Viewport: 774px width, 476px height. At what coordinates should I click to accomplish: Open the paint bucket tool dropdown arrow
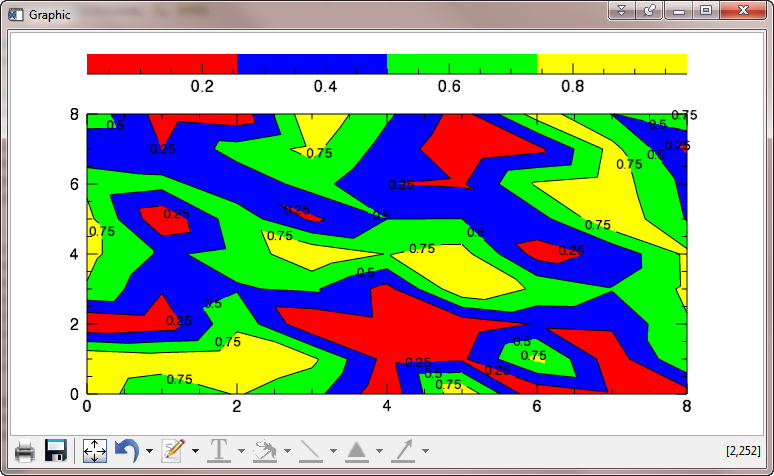click(287, 452)
